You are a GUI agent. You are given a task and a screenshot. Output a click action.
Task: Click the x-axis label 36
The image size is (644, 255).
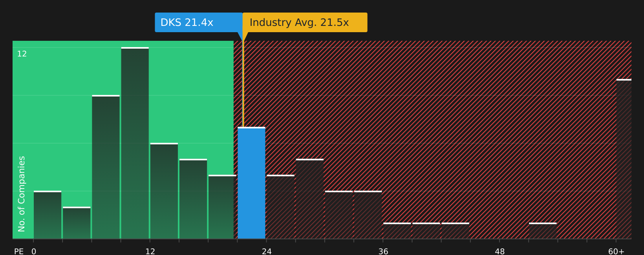383,251
